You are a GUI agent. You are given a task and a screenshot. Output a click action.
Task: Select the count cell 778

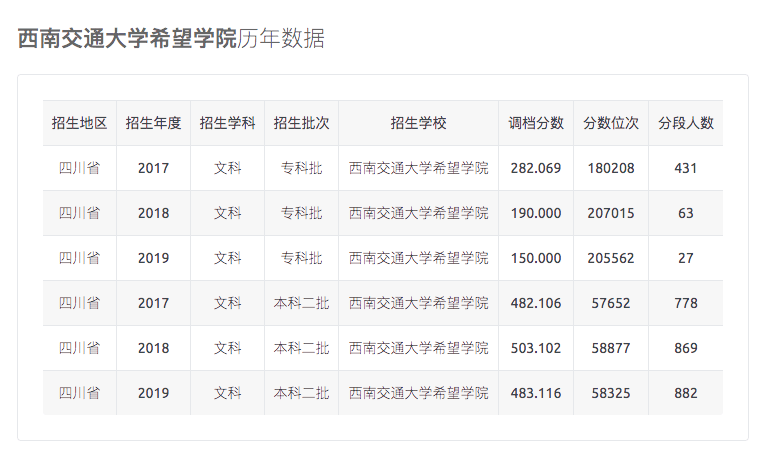pos(686,303)
